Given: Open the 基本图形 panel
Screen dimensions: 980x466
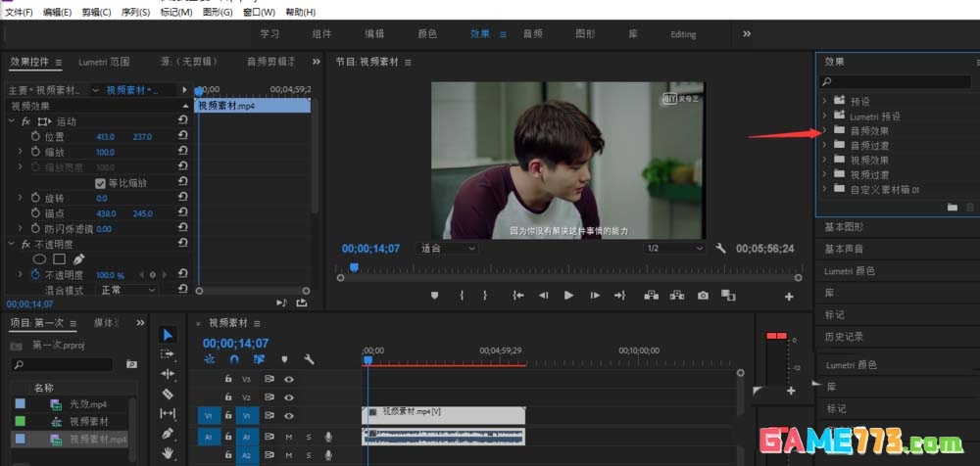Looking at the screenshot, I should pos(845,227).
